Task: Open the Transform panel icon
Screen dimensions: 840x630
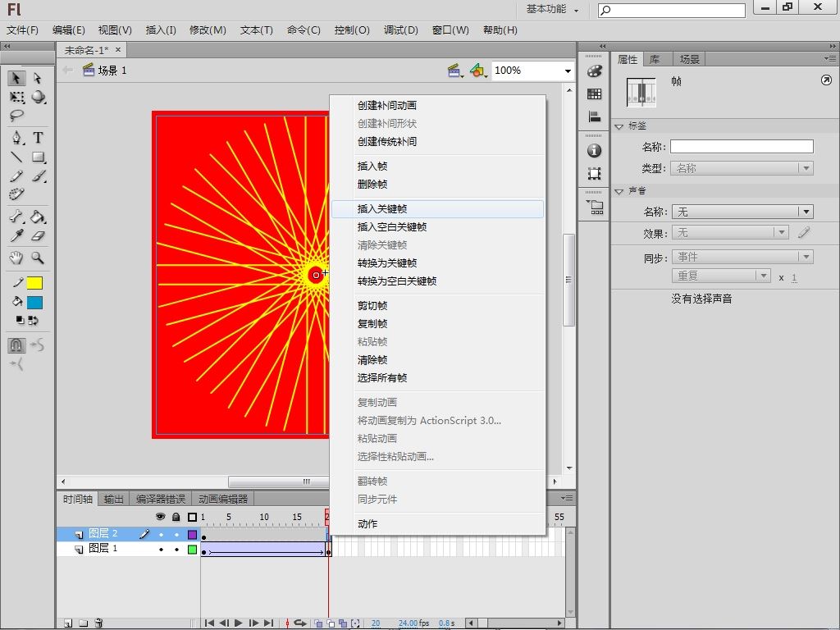Action: click(594, 173)
